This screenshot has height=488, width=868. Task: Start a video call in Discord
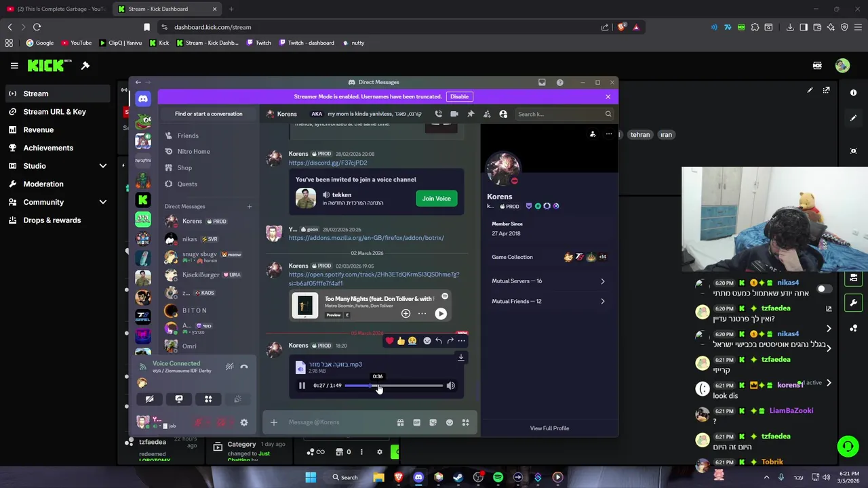(454, 114)
